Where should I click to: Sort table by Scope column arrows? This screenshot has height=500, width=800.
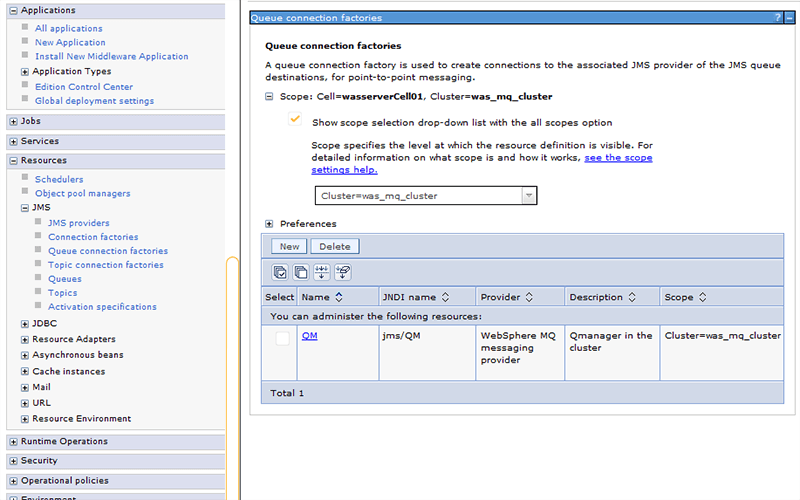(x=703, y=297)
